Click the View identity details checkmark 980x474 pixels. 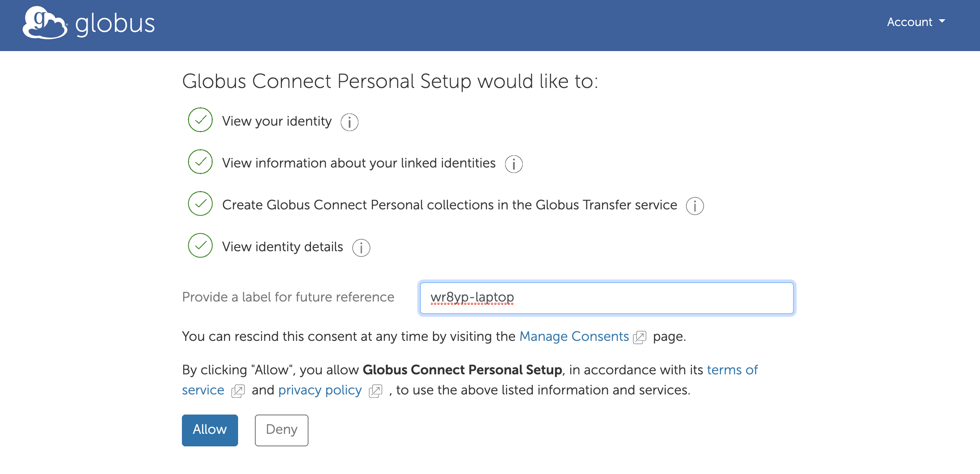click(200, 245)
